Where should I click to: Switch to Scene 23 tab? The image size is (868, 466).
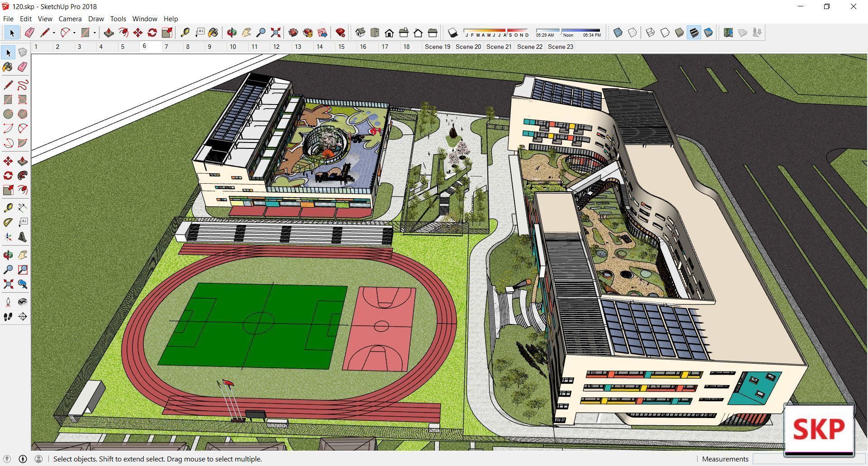(x=561, y=47)
